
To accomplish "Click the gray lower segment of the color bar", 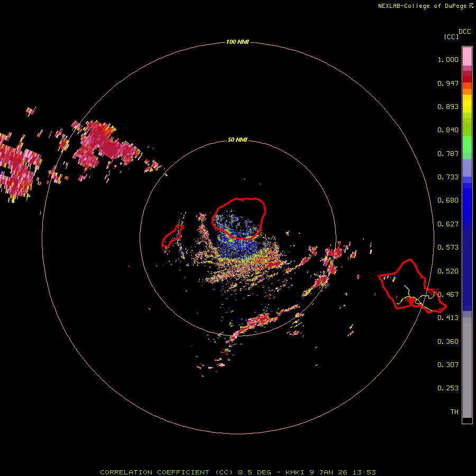I will (x=467, y=368).
